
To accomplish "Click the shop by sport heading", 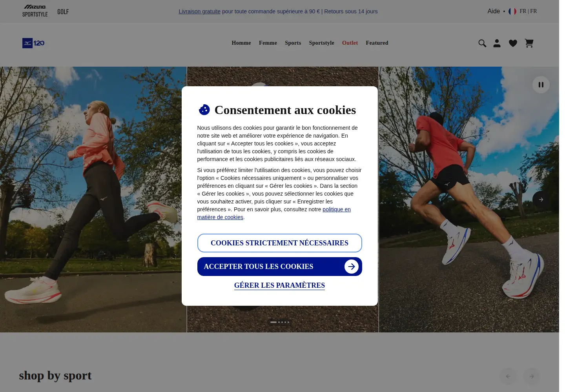I will coord(55,376).
